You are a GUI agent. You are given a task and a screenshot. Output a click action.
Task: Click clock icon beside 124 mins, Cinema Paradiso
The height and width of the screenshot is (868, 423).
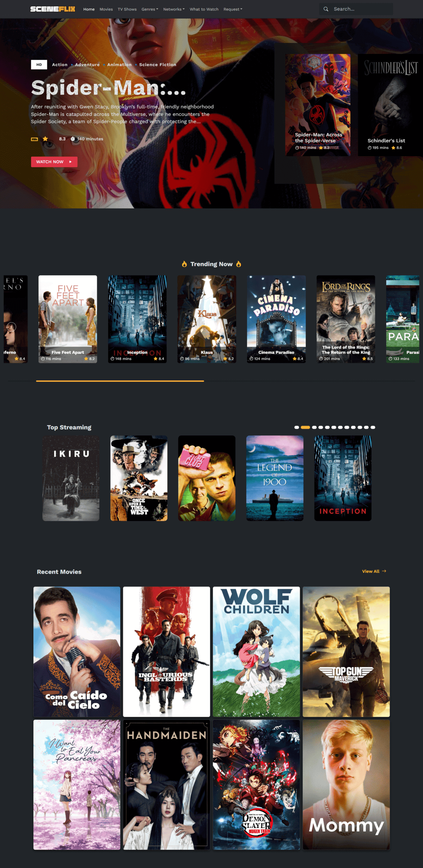251,359
